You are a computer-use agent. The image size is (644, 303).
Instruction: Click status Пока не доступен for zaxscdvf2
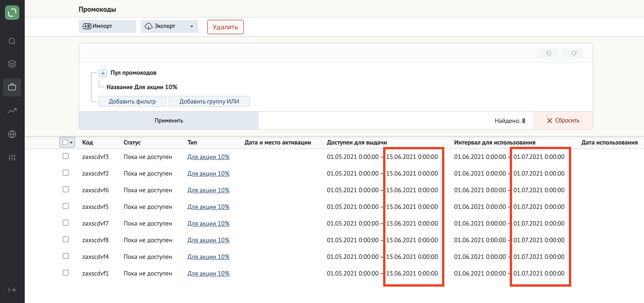148,173
